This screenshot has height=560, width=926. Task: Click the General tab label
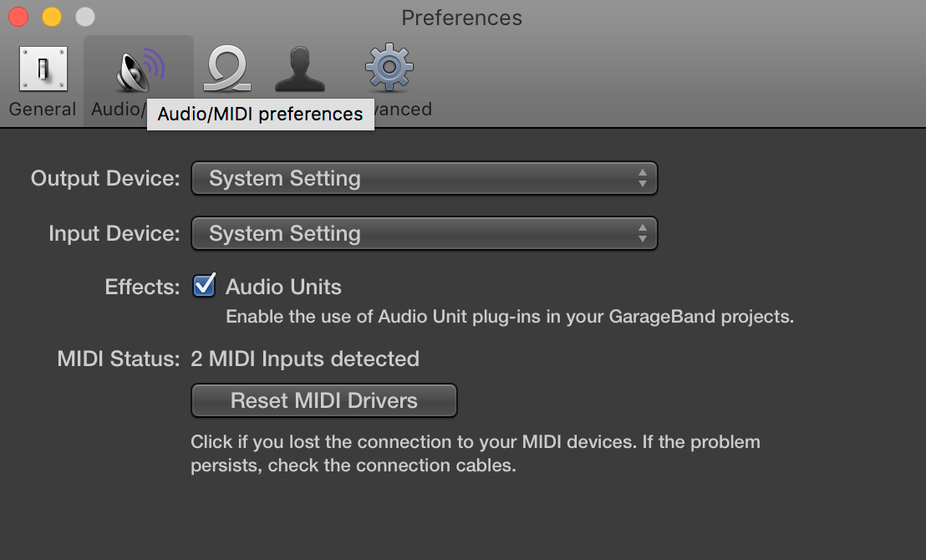tap(43, 109)
